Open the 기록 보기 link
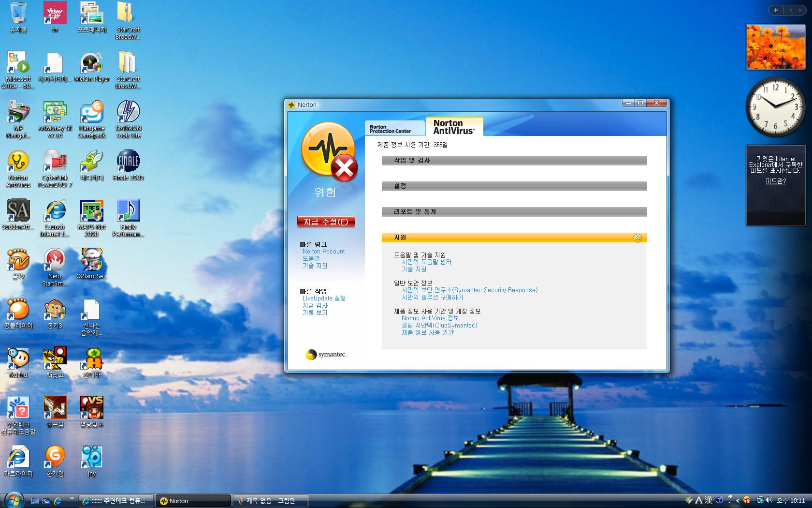This screenshot has height=508, width=812. 315,313
